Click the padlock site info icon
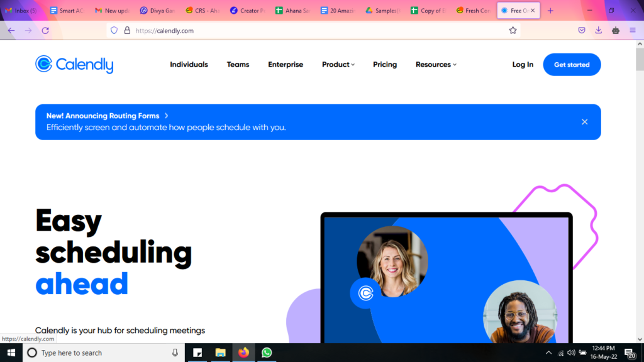The height and width of the screenshot is (362, 644). [127, 30]
